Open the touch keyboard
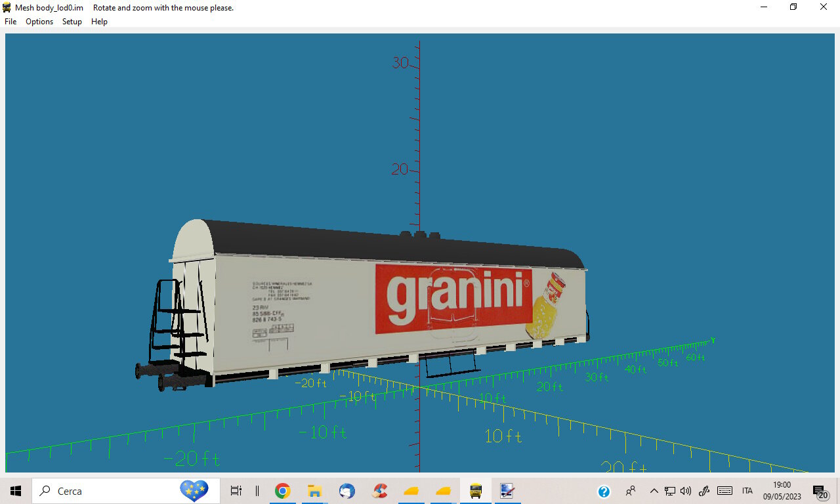840x504 pixels. click(725, 491)
